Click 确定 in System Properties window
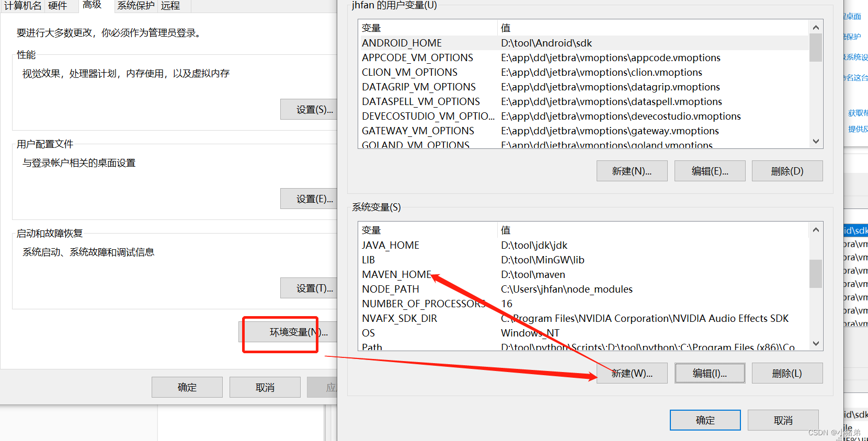 point(187,387)
